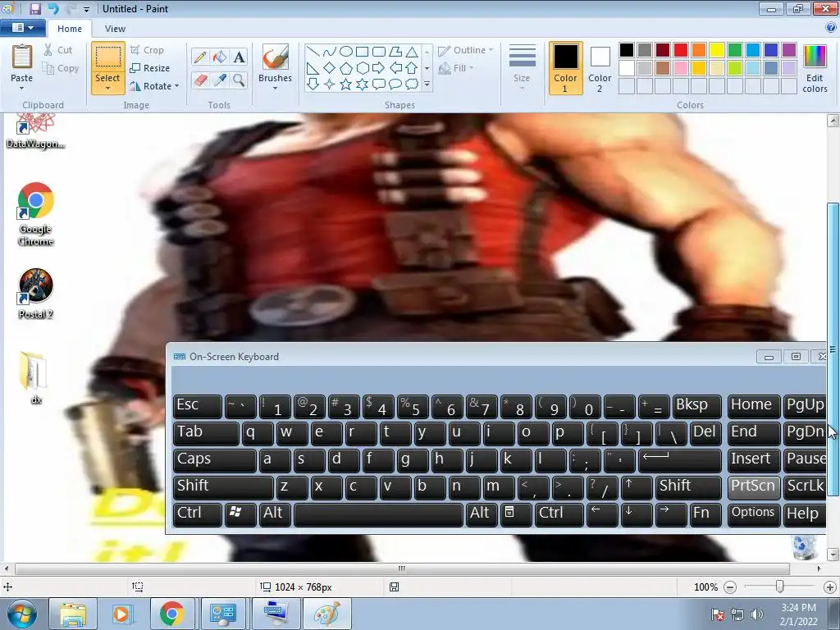This screenshot has width=840, height=630.
Task: Click the Windows Start orb
Action: pyautogui.click(x=22, y=614)
